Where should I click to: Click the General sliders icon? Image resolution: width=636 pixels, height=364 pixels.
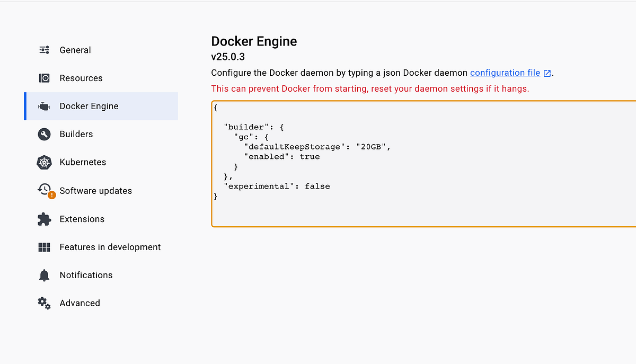pyautogui.click(x=44, y=50)
